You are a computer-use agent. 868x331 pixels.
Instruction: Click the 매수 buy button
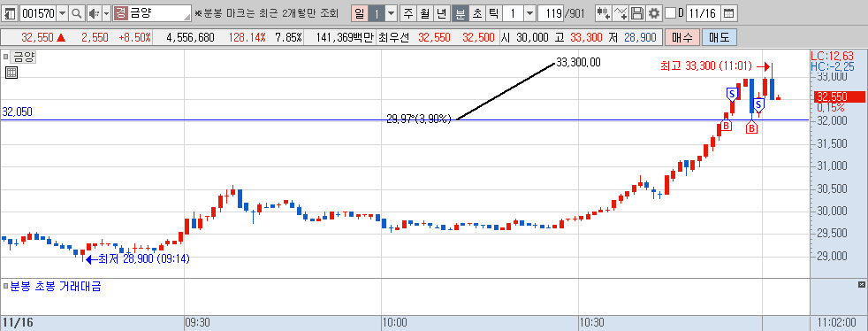(682, 38)
